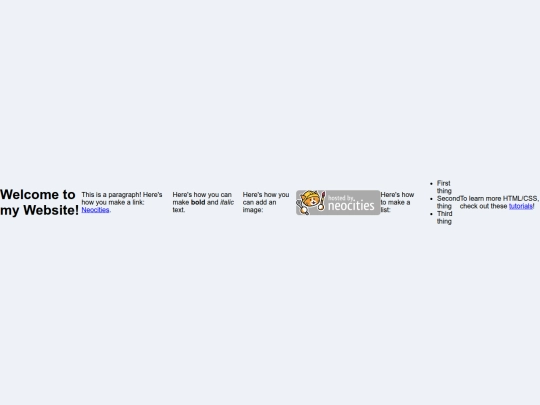Click the white 'neocities' wordmark on the badge

(351, 206)
